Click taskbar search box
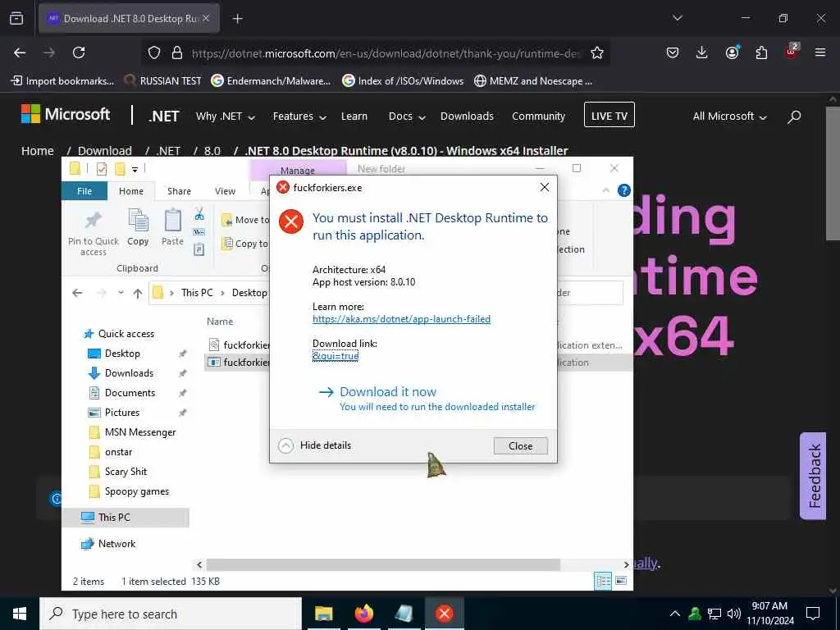Screen dimensions: 840x630 (171, 614)
